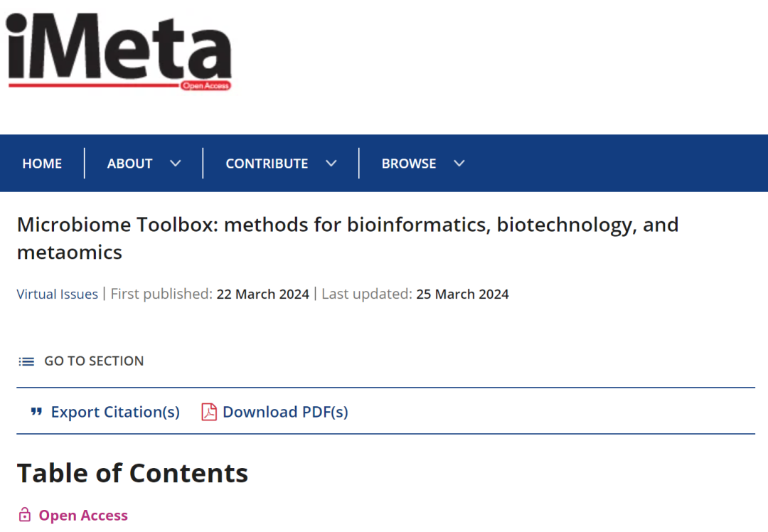The width and height of the screenshot is (768, 532).
Task: Click the quotation mark icon beside Export Citation(s)
Action: pos(36,412)
